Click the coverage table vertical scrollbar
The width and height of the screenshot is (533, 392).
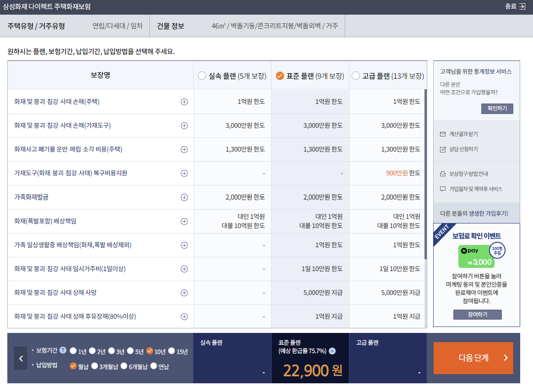click(x=425, y=174)
